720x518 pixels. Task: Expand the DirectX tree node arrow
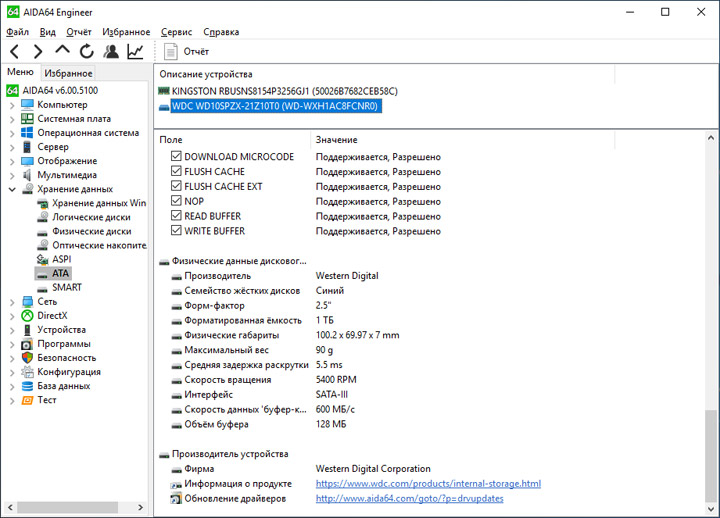[x=12, y=316]
